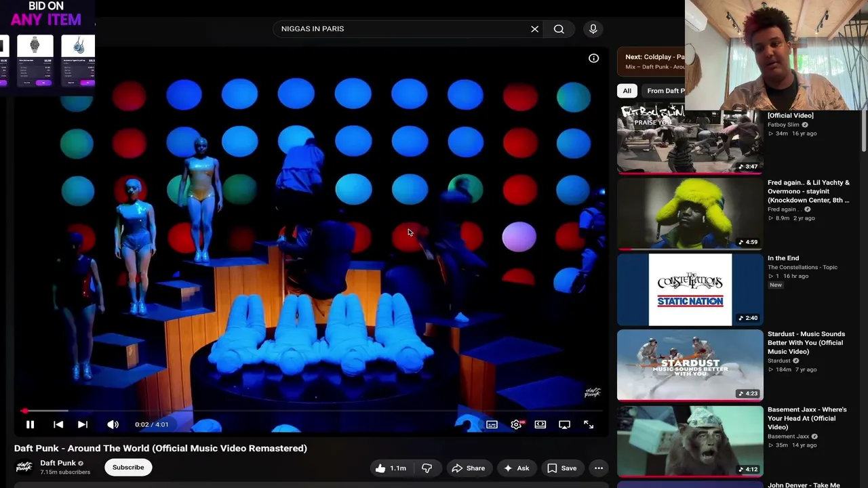Image resolution: width=868 pixels, height=488 pixels.
Task: Open the Ask AI button
Action: coord(516,468)
